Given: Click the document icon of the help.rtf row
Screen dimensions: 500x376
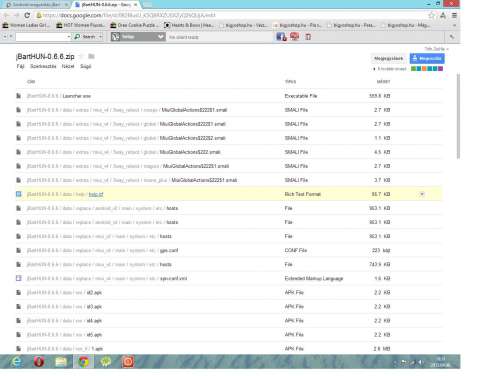Looking at the screenshot, I should [x=19, y=194].
